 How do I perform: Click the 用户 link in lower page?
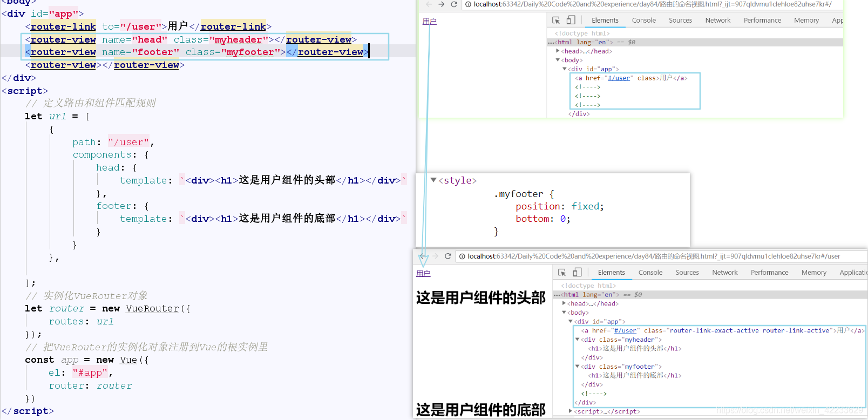[423, 274]
